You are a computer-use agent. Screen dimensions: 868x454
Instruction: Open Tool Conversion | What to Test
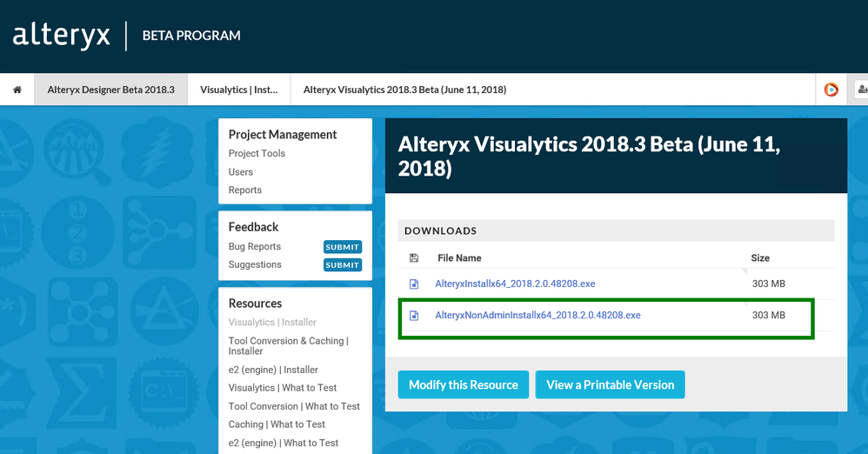[294, 406]
